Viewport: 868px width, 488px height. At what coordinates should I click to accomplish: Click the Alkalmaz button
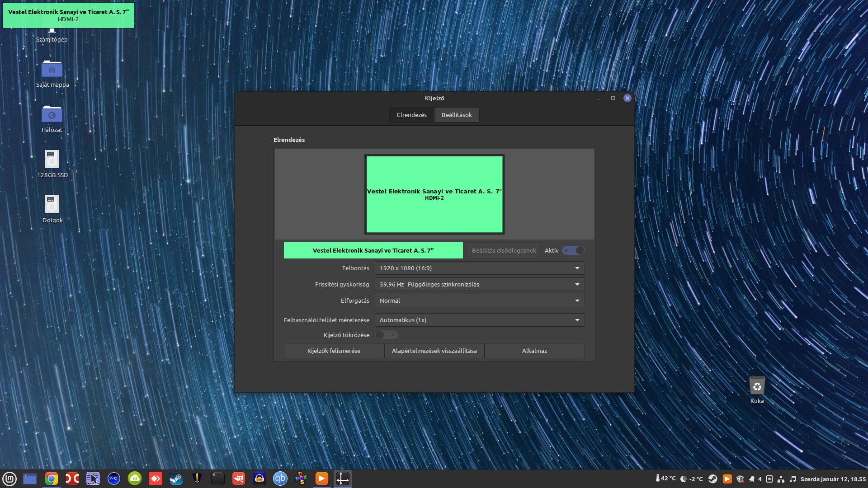tap(534, 351)
